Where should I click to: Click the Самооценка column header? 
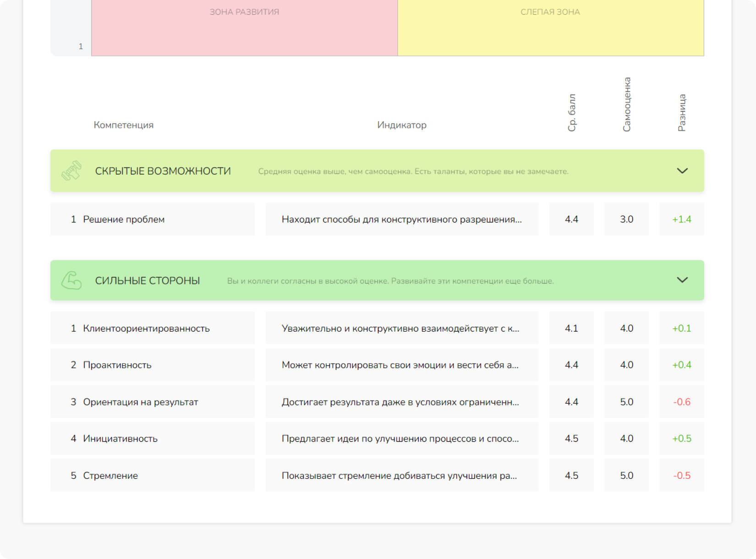626,105
